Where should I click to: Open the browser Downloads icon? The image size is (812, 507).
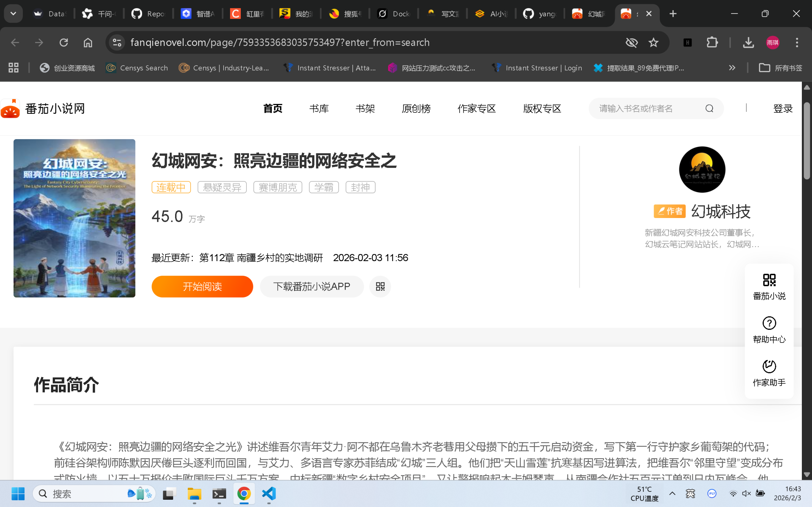(x=748, y=42)
